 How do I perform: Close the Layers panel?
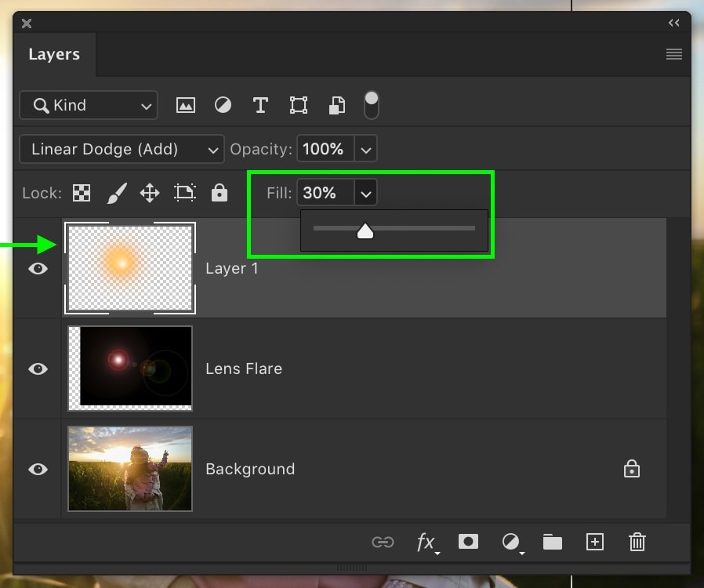coord(27,24)
